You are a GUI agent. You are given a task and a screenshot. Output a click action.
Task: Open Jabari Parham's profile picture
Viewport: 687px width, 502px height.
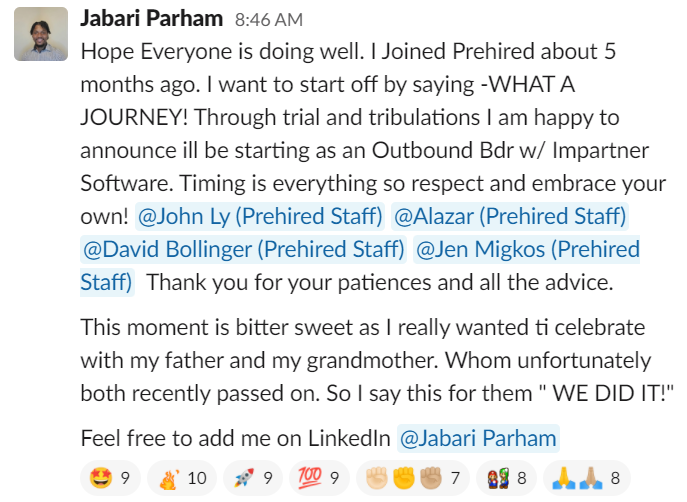(x=40, y=36)
